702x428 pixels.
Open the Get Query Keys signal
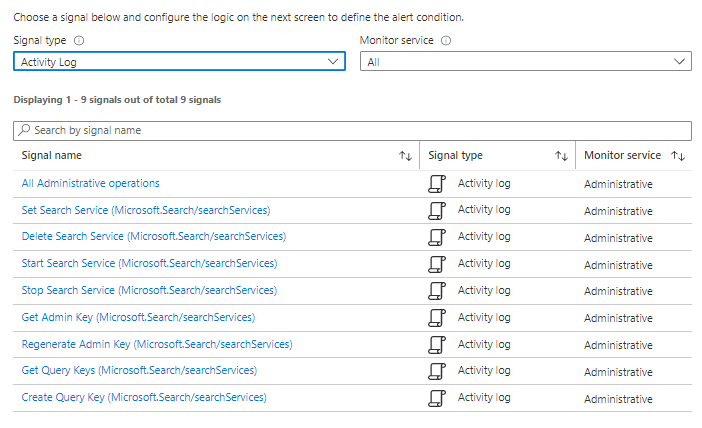[139, 371]
